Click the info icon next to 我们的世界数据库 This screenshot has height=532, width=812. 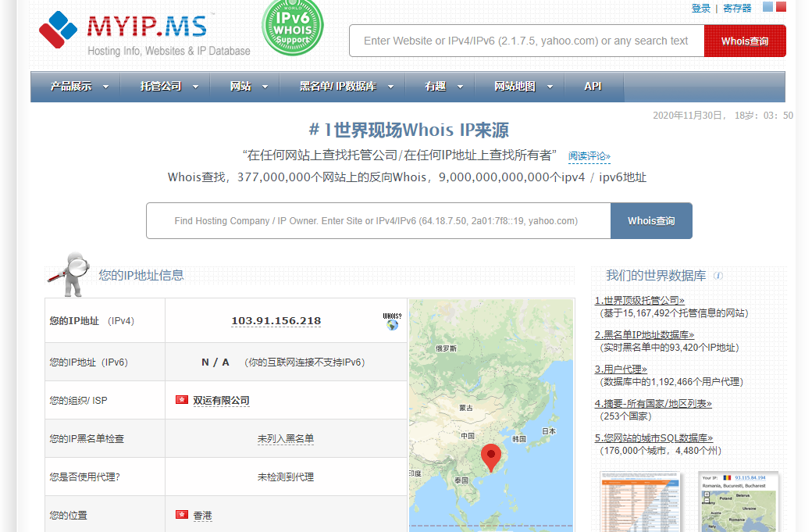pos(718,276)
